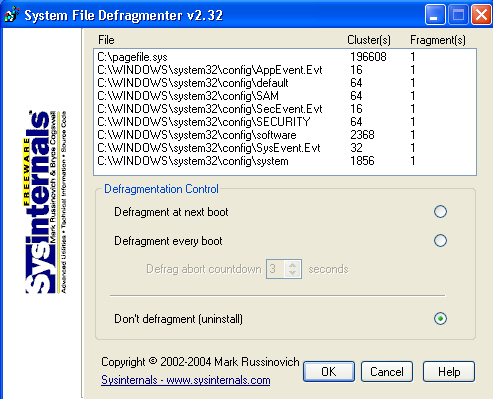This screenshot has width=493, height=399.
Task: Click the Cancel button
Action: pyautogui.click(x=387, y=371)
